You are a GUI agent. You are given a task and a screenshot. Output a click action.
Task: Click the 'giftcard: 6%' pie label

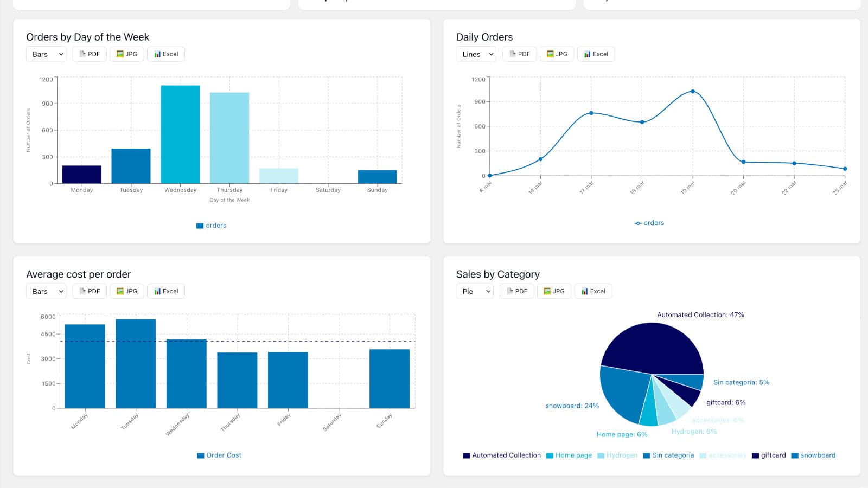(x=726, y=403)
